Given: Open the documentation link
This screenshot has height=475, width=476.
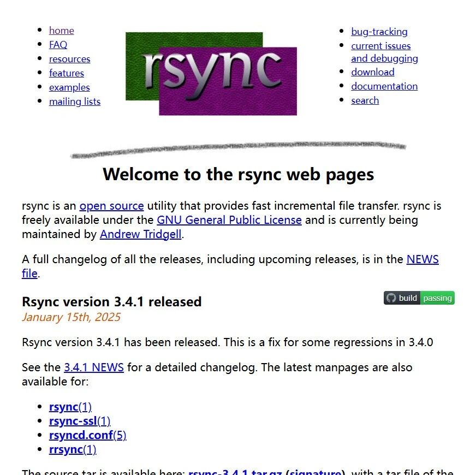Looking at the screenshot, I should pos(384,87).
